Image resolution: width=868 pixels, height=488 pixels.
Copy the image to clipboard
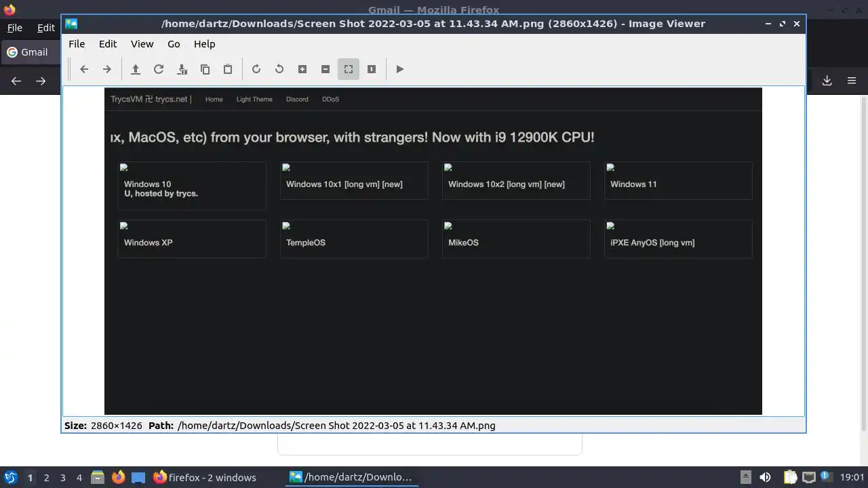tap(205, 69)
